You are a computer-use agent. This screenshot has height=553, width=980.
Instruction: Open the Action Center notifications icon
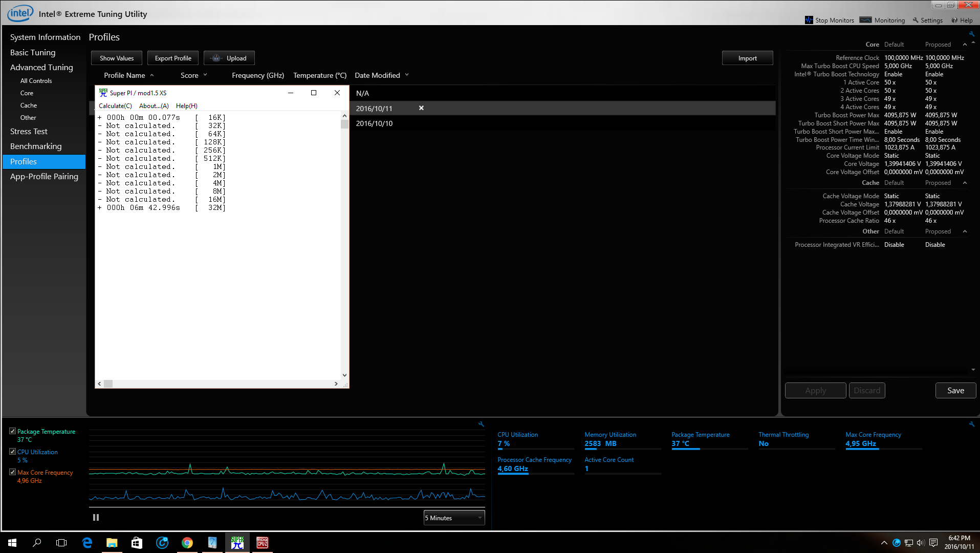click(x=933, y=543)
